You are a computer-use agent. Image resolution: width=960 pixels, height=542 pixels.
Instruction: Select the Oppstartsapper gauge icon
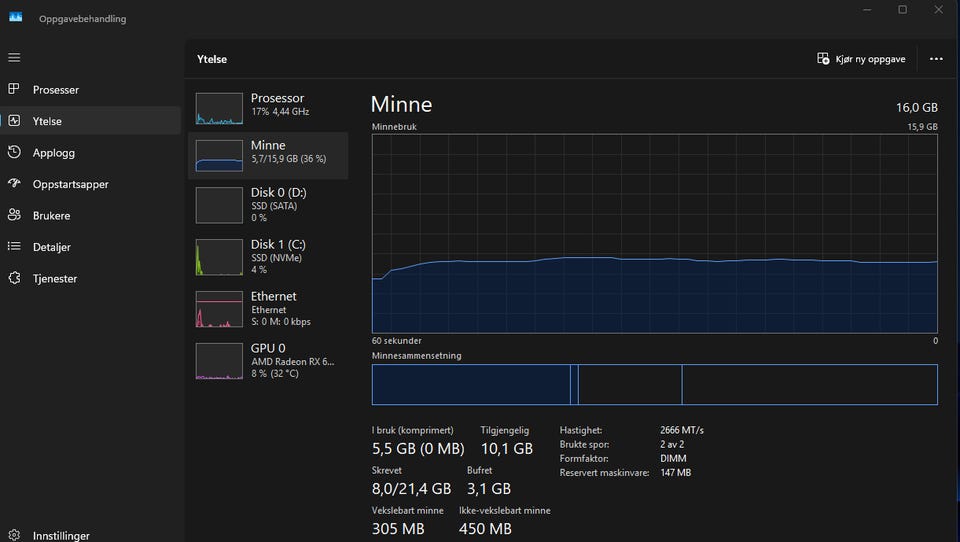click(x=14, y=184)
